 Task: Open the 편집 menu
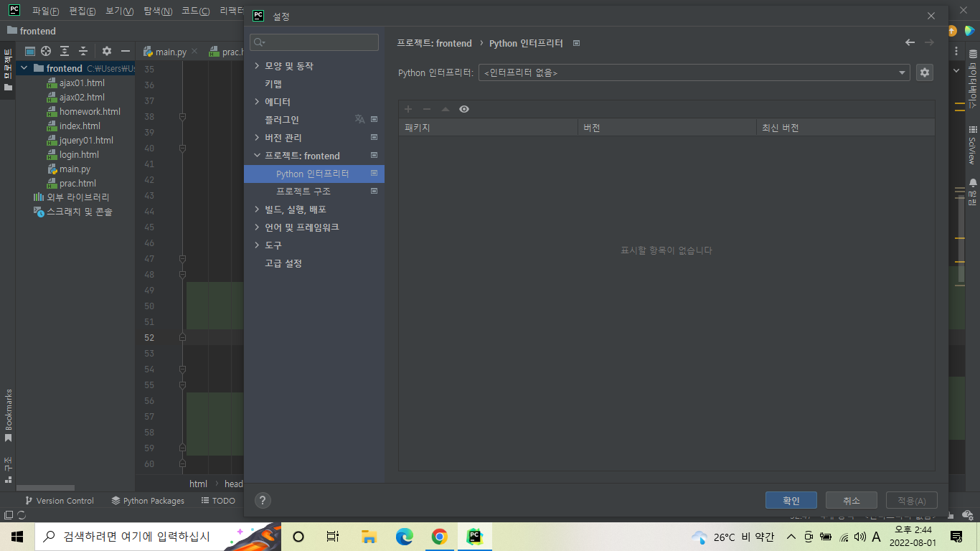[x=83, y=11]
